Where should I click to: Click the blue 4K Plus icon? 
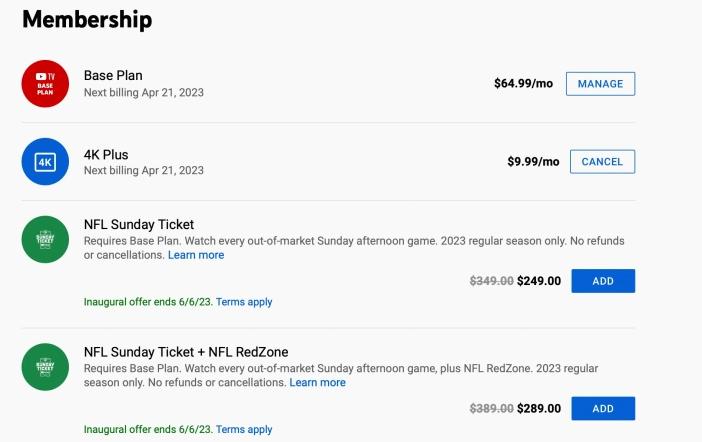click(45, 162)
